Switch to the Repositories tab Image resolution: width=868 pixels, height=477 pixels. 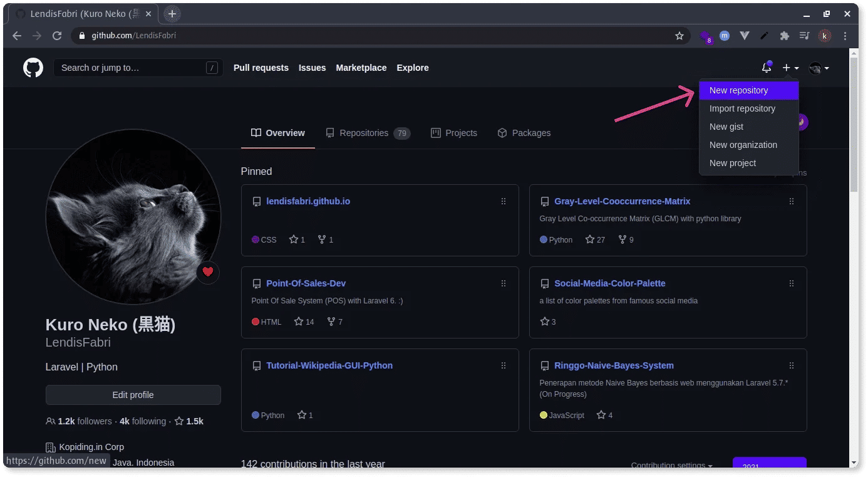pyautogui.click(x=368, y=133)
